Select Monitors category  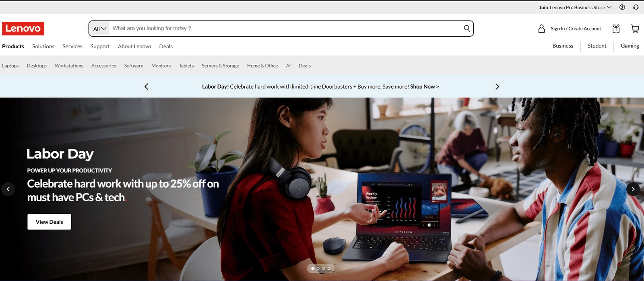tap(161, 66)
